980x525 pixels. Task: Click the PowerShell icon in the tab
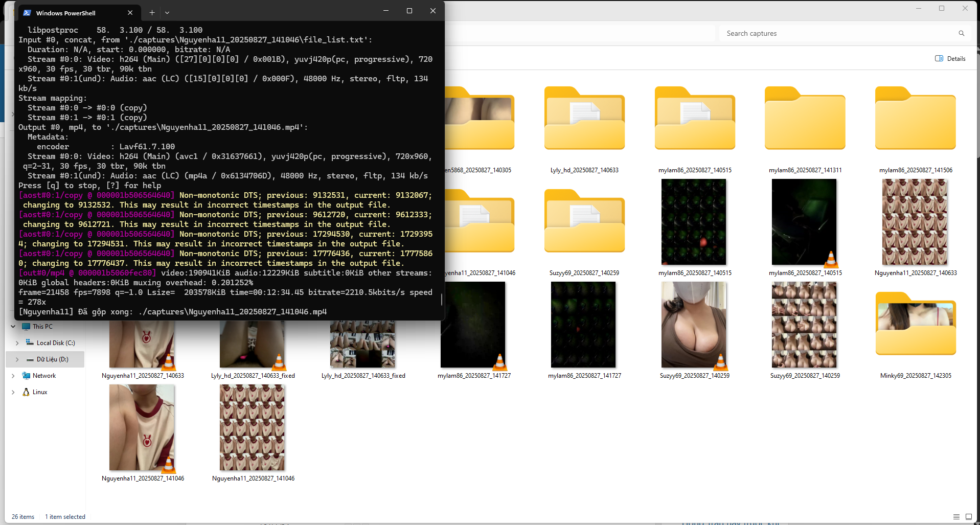(x=27, y=13)
